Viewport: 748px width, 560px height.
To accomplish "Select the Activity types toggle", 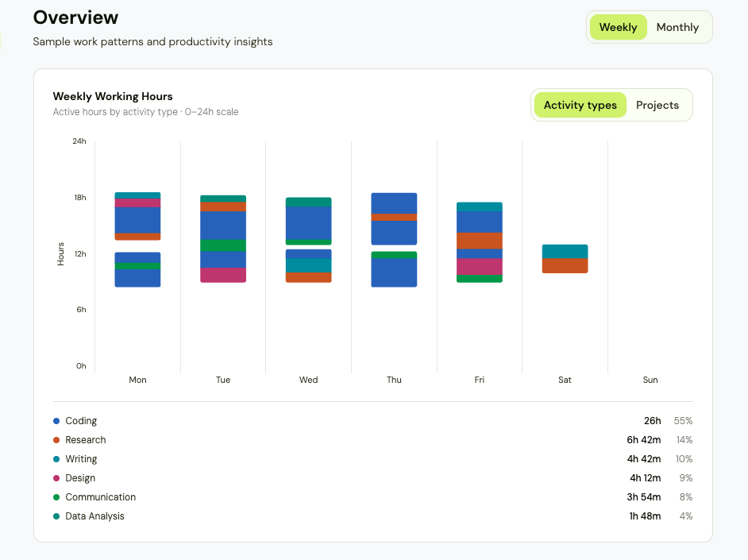I will [x=580, y=105].
